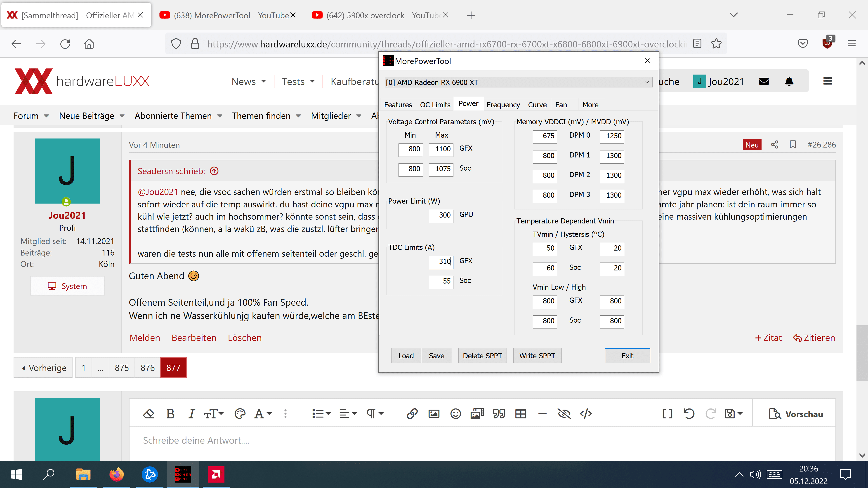Switch to the Frequency tab
The image size is (868, 488).
coord(503,105)
